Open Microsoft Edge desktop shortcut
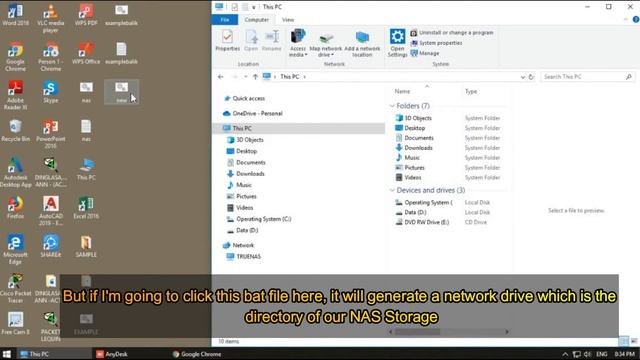The width and height of the screenshot is (640, 360). (16, 250)
